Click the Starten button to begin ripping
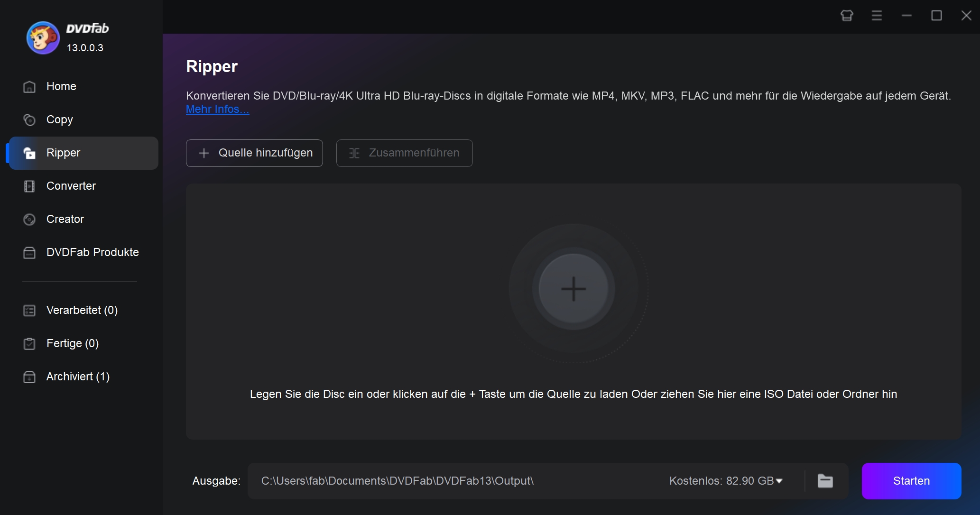This screenshot has height=515, width=980. click(x=912, y=480)
